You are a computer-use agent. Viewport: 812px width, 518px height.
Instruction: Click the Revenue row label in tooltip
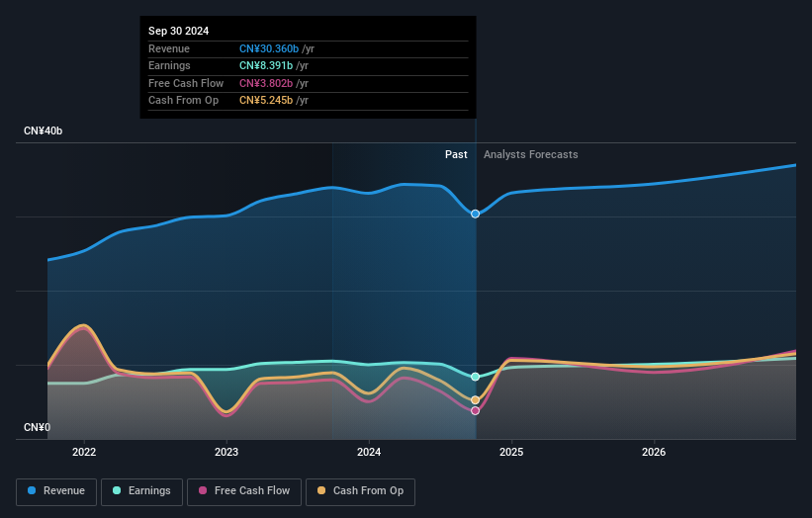pos(169,48)
